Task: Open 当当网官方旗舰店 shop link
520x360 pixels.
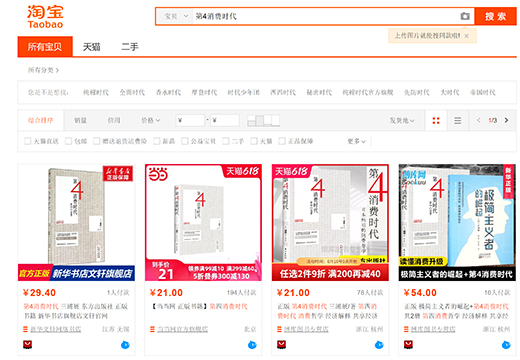Action: [x=183, y=329]
